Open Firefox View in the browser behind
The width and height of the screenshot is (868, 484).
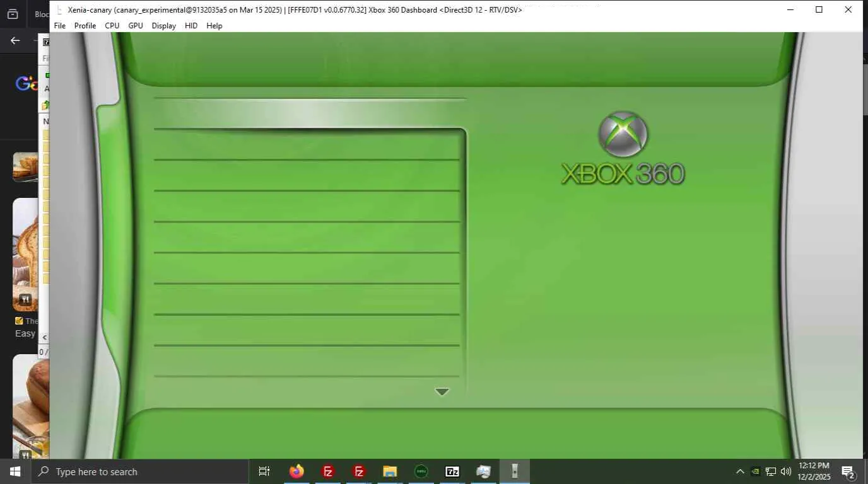[x=13, y=14]
